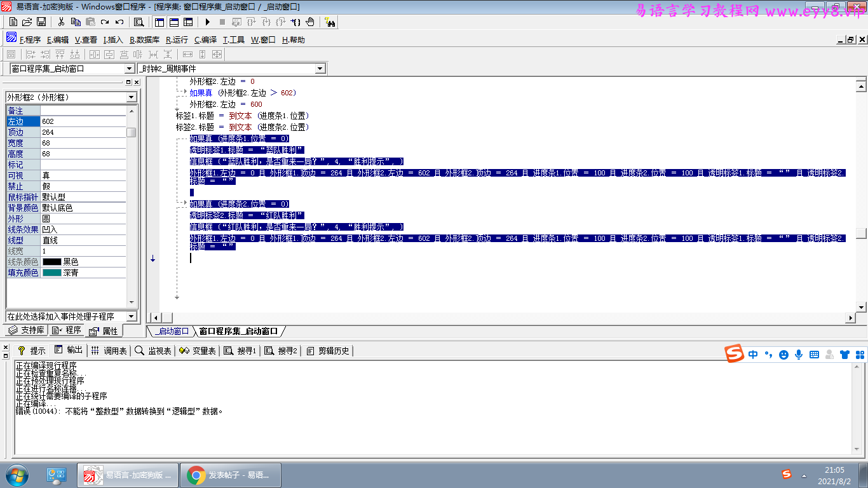This screenshot has width=868, height=488.
Task: Click the Undo arrow icon
Action: [119, 22]
